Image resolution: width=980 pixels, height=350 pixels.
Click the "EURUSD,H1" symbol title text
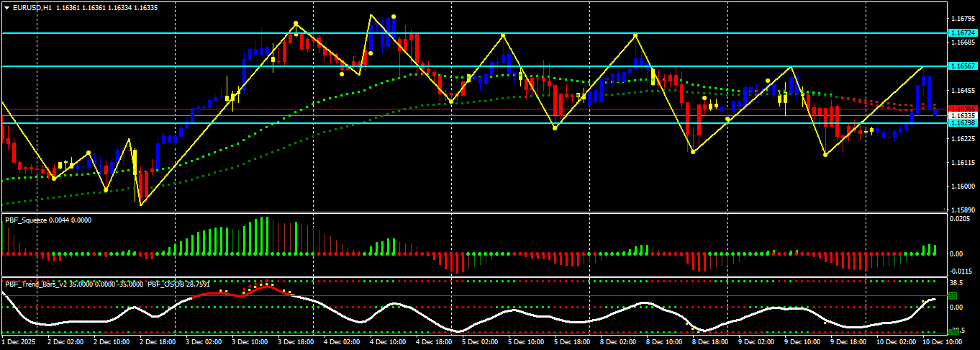[32, 7]
